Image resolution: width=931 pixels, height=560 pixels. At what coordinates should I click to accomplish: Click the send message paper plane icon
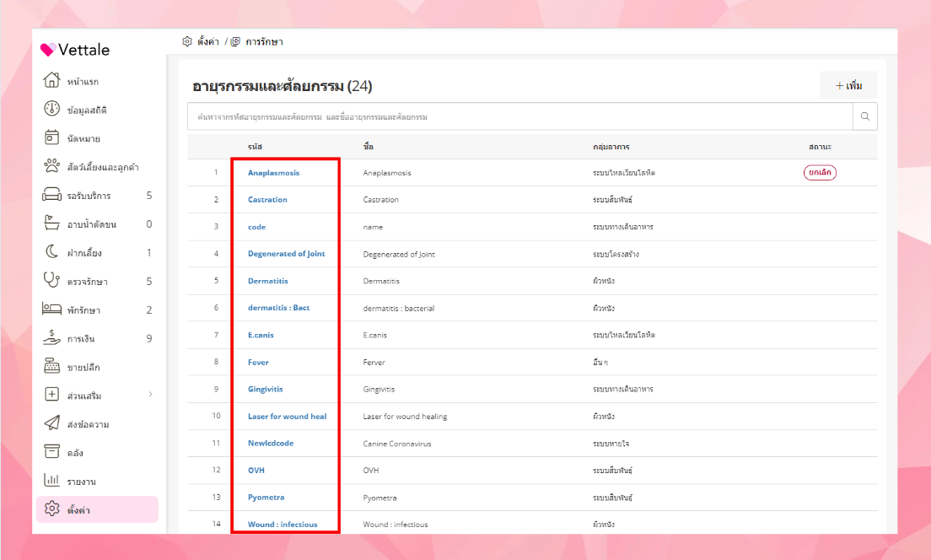(x=51, y=423)
